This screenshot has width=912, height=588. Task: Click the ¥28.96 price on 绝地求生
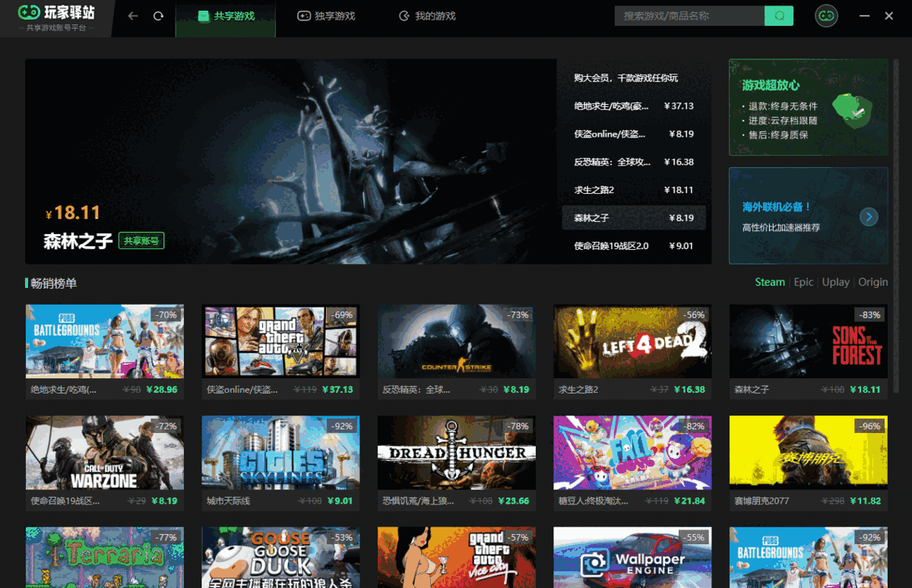(x=161, y=390)
